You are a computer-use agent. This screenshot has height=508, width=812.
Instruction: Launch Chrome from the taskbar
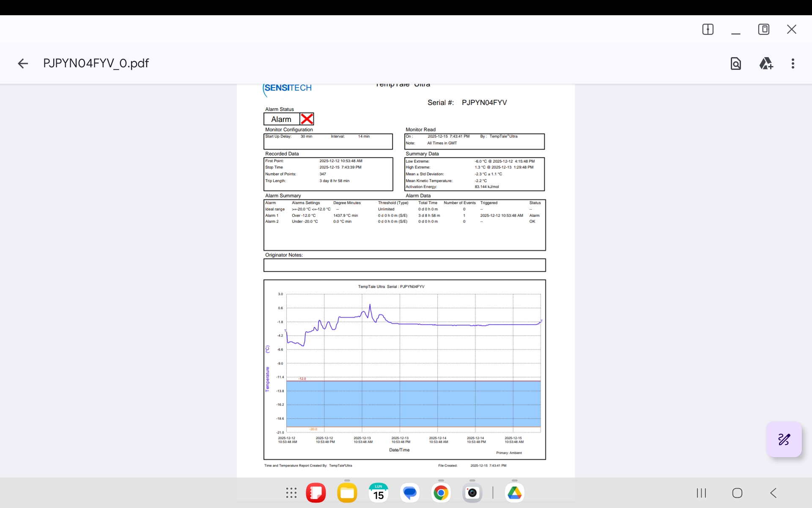pyautogui.click(x=441, y=493)
